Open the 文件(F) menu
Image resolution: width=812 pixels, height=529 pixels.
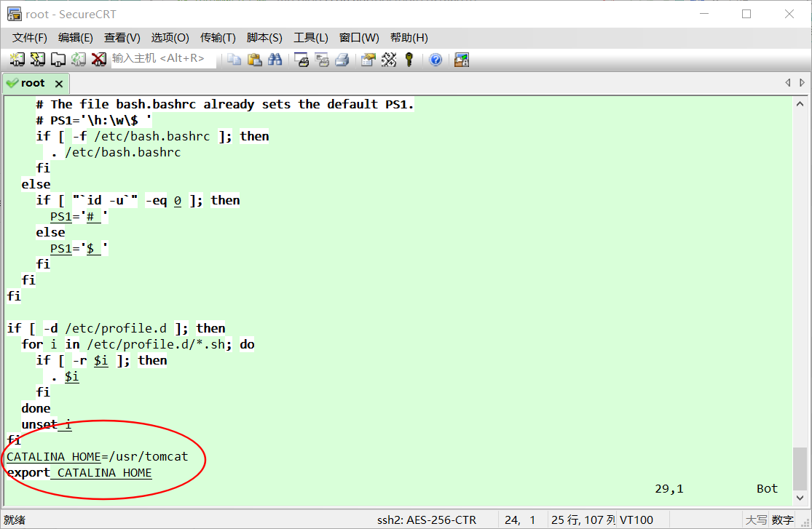[30, 38]
